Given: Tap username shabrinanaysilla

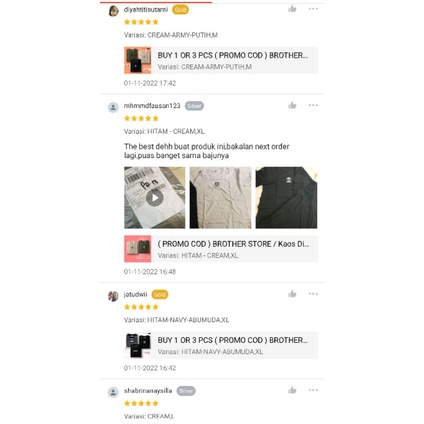Looking at the screenshot, I should pos(148,391).
